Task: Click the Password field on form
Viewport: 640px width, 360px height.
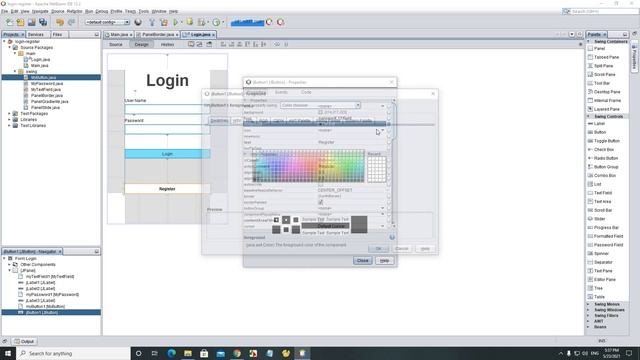Action: [167, 129]
